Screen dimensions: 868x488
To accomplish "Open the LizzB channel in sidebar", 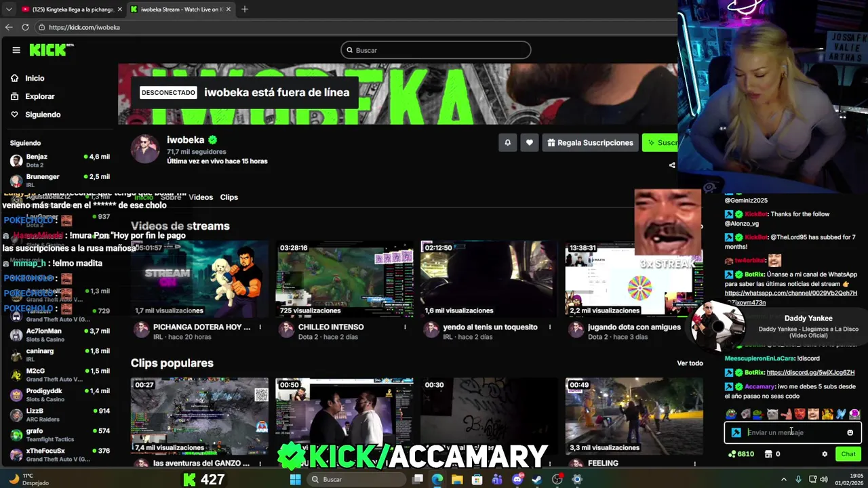I will pos(60,415).
